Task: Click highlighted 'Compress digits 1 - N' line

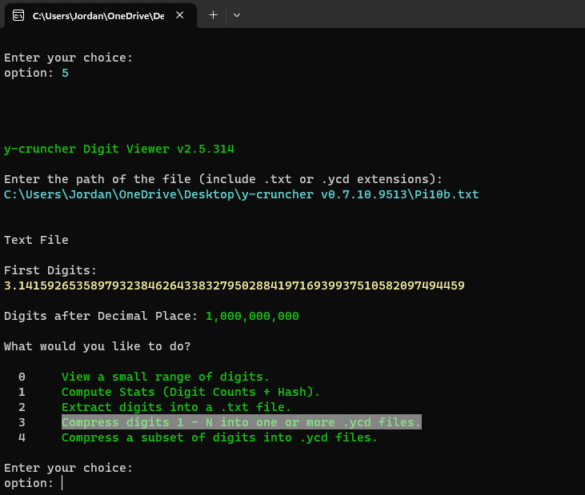Action: tap(241, 422)
